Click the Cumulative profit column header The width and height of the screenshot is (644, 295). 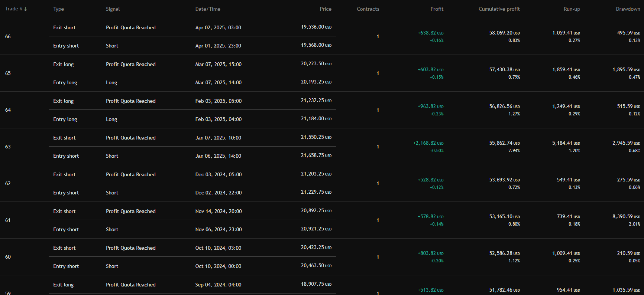[499, 9]
